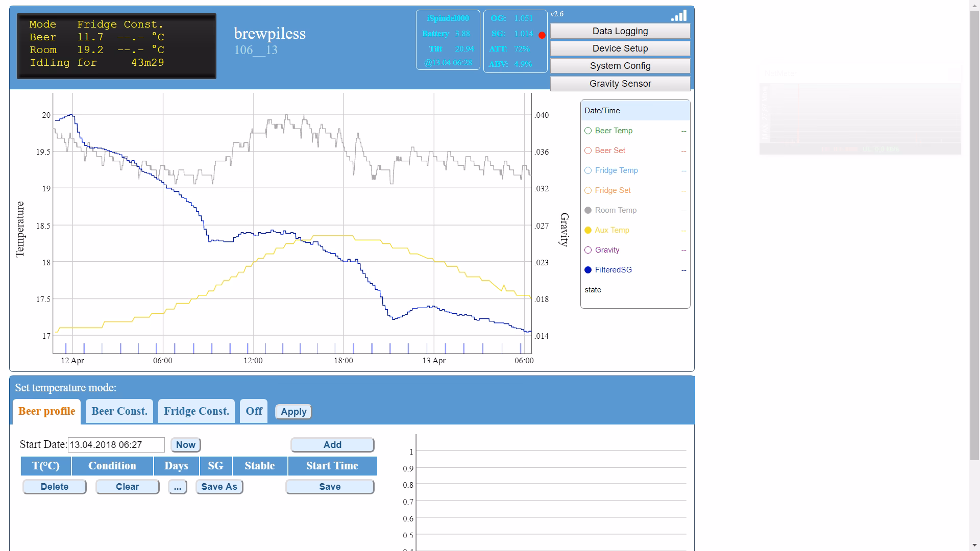Open the Gravity Sensor page

pyautogui.click(x=620, y=84)
